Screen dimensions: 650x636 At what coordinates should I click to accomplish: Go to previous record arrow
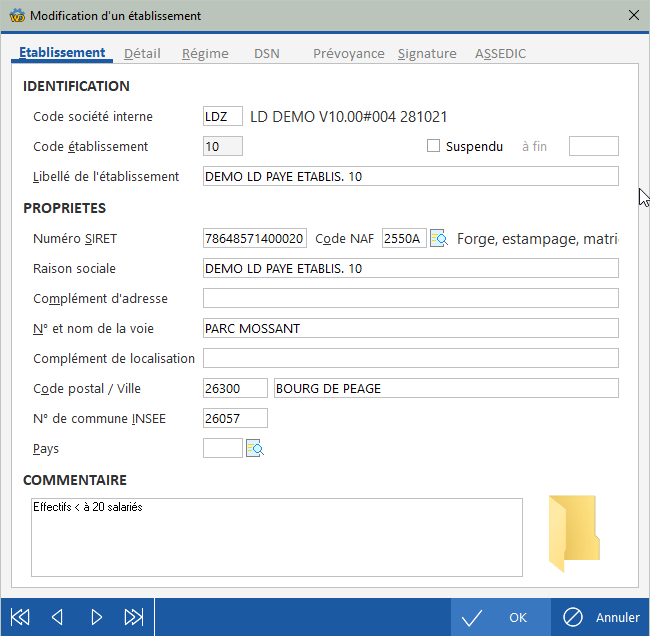tap(57, 617)
